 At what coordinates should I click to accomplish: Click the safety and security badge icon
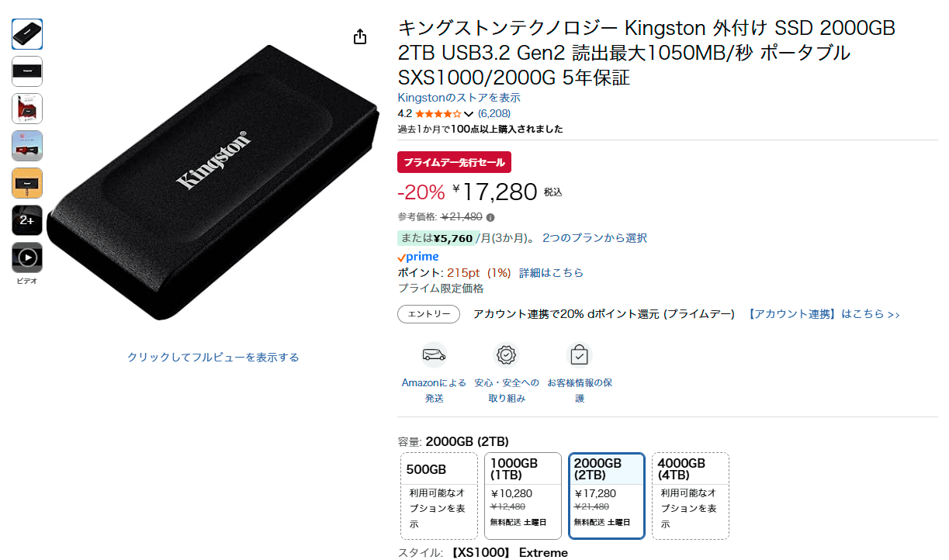(506, 354)
